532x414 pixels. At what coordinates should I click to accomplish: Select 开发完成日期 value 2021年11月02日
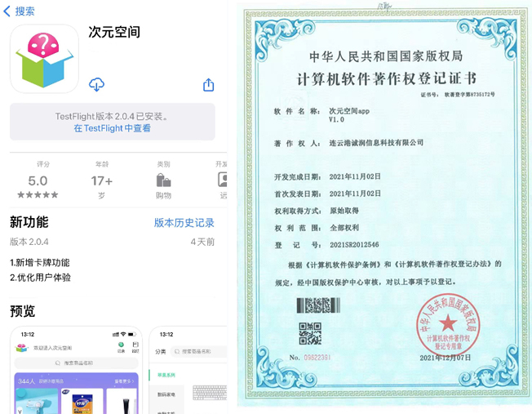click(355, 176)
